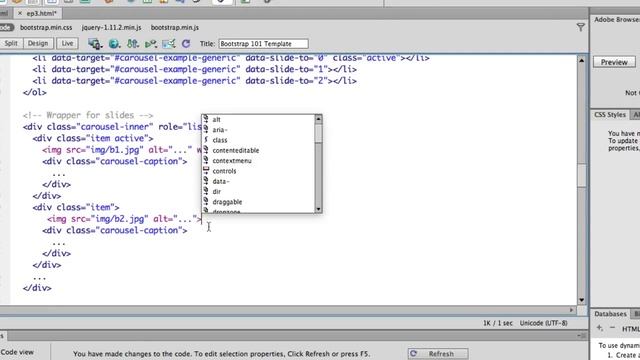Image resolution: width=640 pixels, height=360 pixels.
Task: Open the File Management arrows icon
Action: [x=132, y=44]
